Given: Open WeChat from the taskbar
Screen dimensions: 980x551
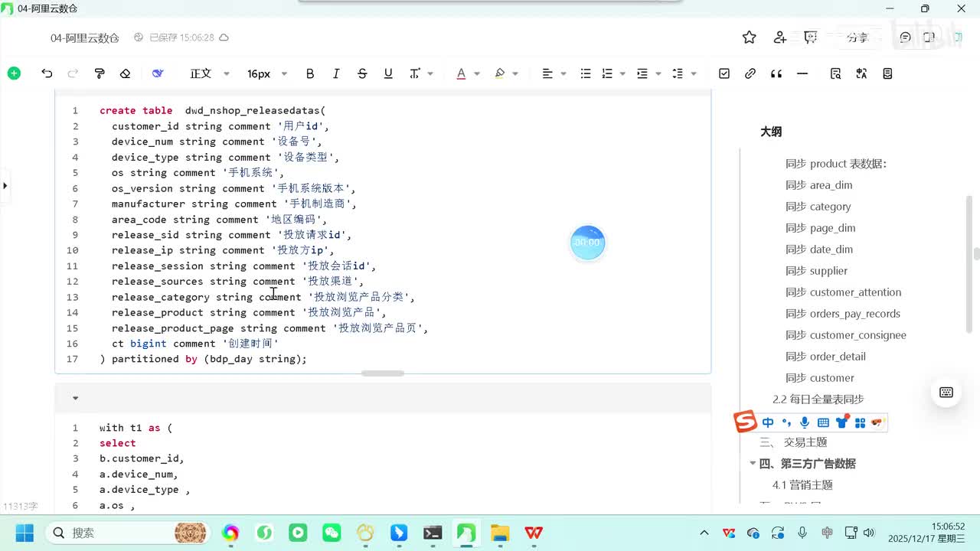Looking at the screenshot, I should [332, 533].
